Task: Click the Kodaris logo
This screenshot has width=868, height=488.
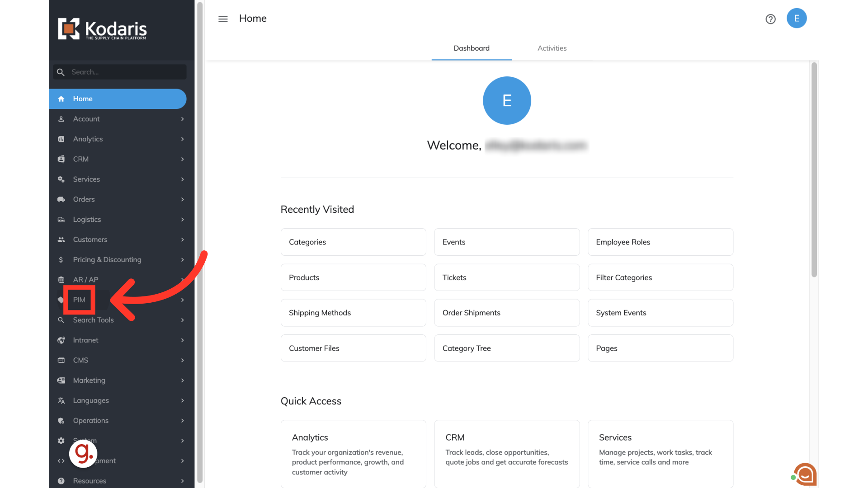Action: [102, 29]
